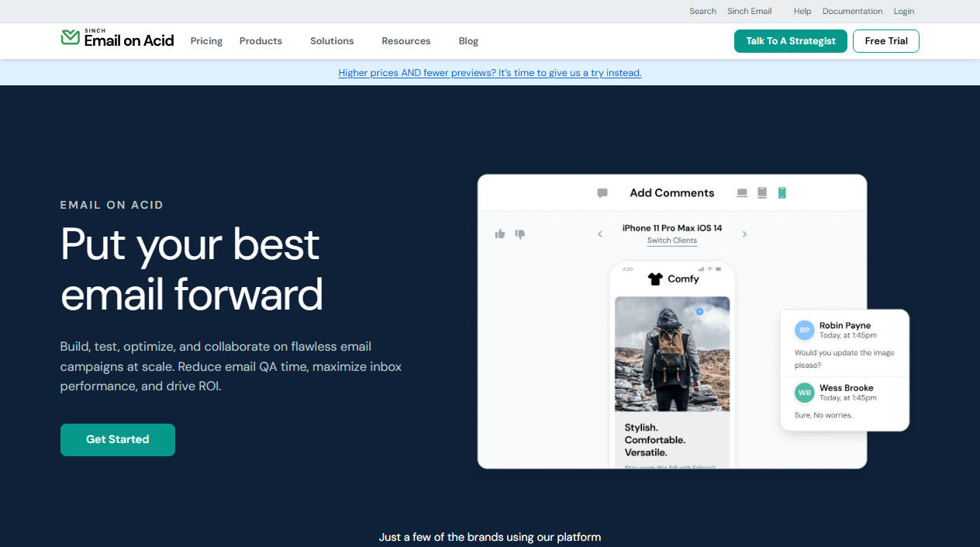Click the Free Trial button
980x547 pixels.
886,41
